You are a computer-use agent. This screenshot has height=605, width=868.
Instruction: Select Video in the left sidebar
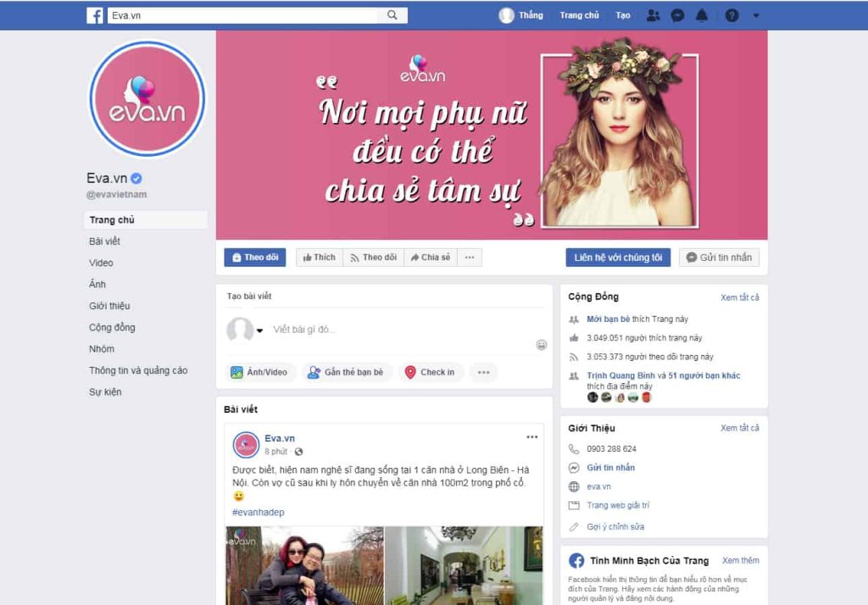pyautogui.click(x=101, y=263)
